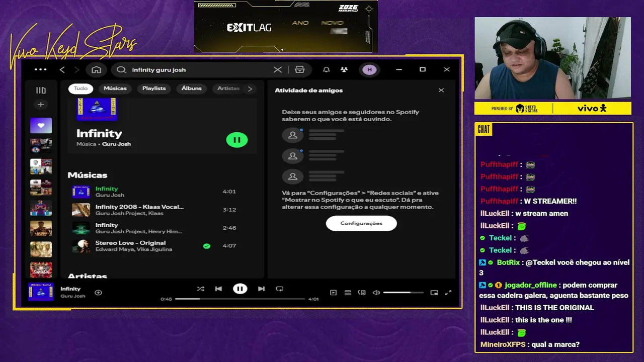Open the Now Playing view icon
Image resolution: width=644 pixels, height=362 pixels.
pyautogui.click(x=333, y=293)
